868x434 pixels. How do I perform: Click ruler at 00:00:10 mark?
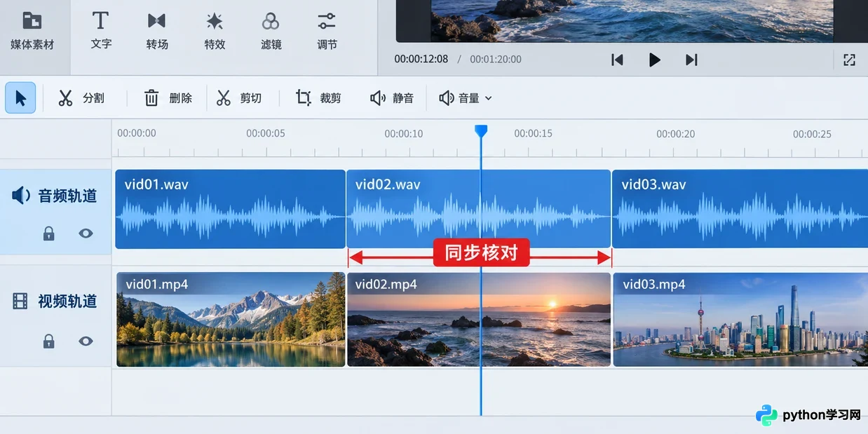coord(404,133)
